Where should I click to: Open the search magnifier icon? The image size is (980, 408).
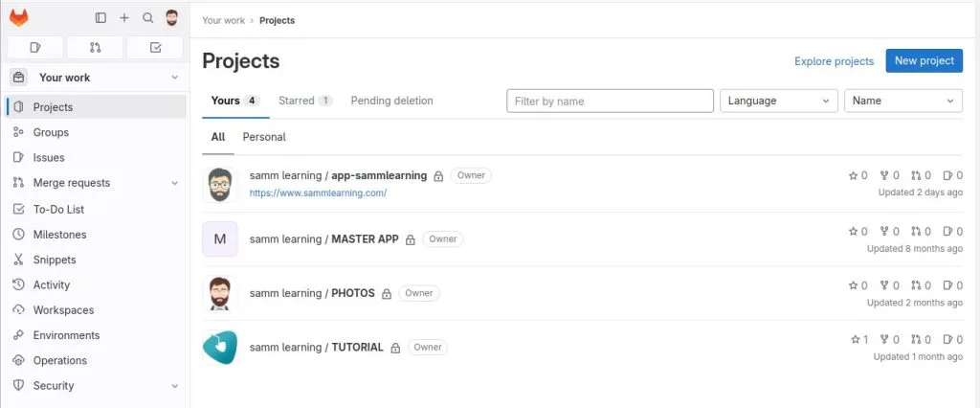point(148,18)
